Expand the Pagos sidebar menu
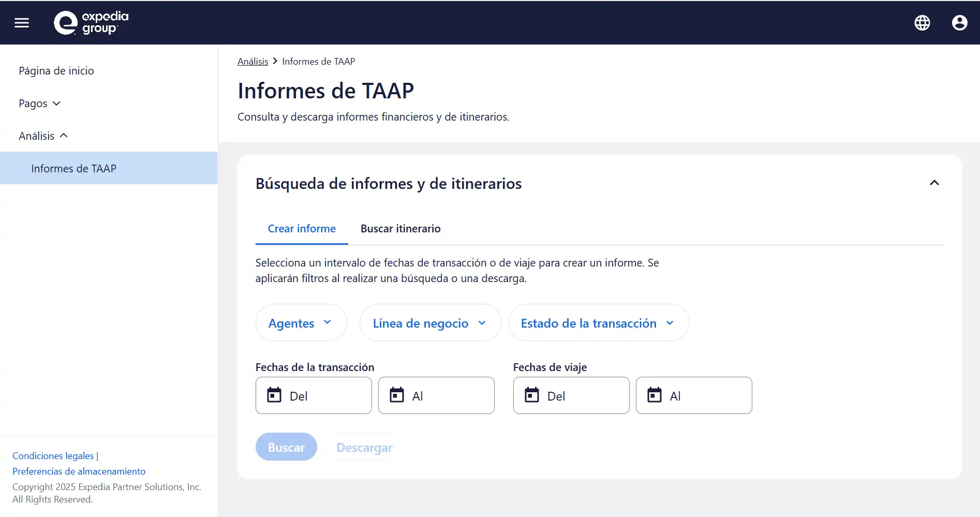This screenshot has height=517, width=980. (40, 104)
